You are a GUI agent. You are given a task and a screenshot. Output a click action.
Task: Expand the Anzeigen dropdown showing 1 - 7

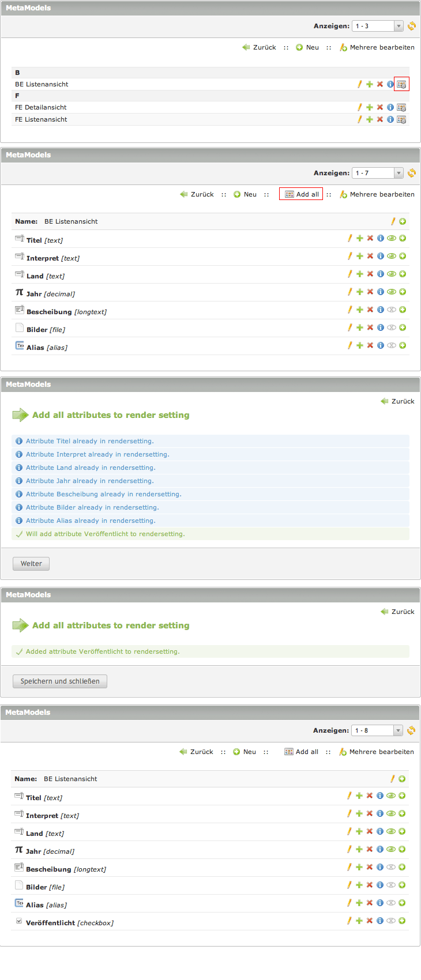(x=377, y=173)
